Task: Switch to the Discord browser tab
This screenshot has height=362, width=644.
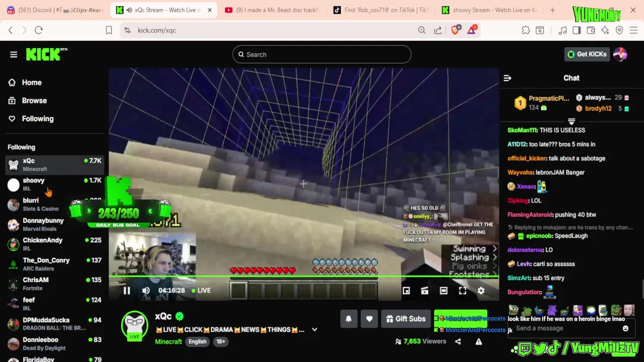Action: (x=55, y=10)
